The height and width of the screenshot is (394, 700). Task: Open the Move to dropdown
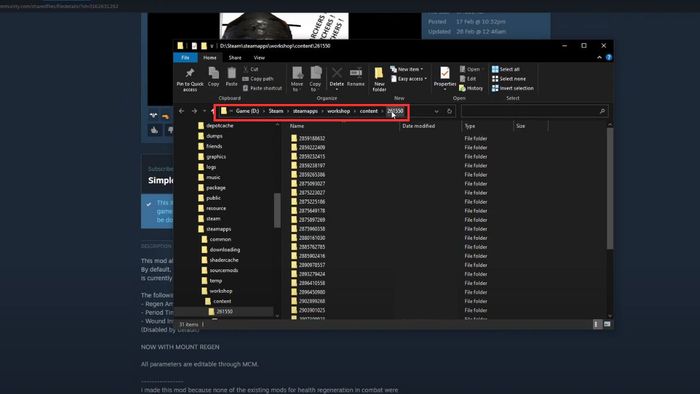[297, 79]
